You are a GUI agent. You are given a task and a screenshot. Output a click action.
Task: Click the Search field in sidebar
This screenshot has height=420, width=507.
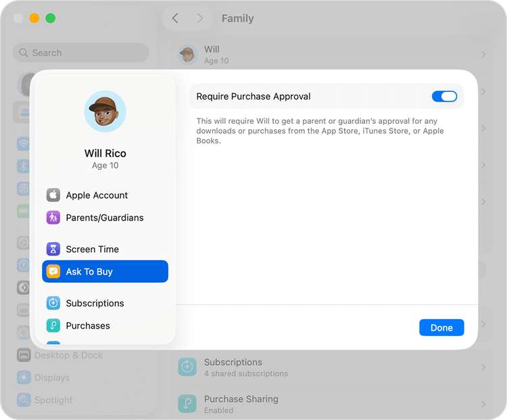coord(81,53)
